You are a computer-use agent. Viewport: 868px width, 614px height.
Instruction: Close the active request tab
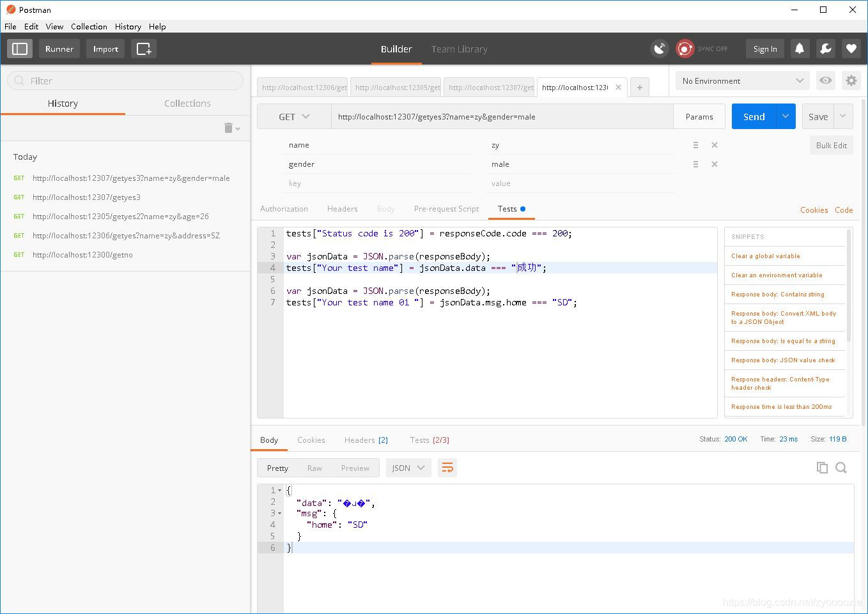[x=618, y=88]
